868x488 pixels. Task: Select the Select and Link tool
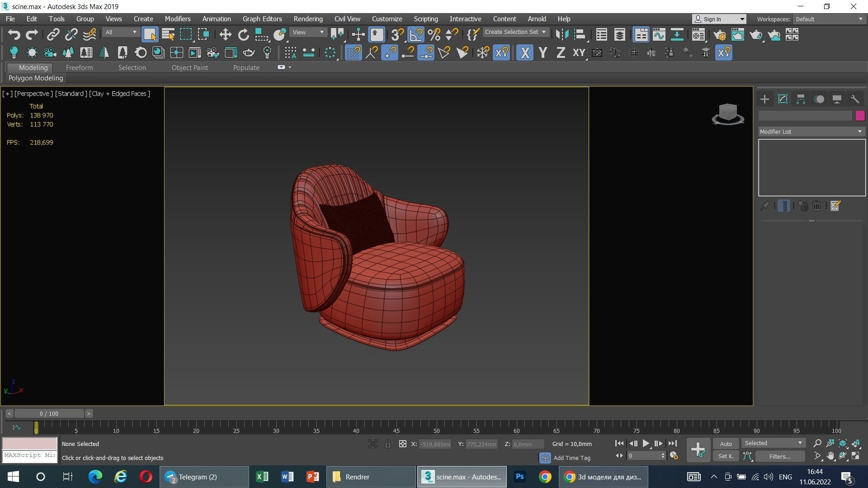click(53, 35)
